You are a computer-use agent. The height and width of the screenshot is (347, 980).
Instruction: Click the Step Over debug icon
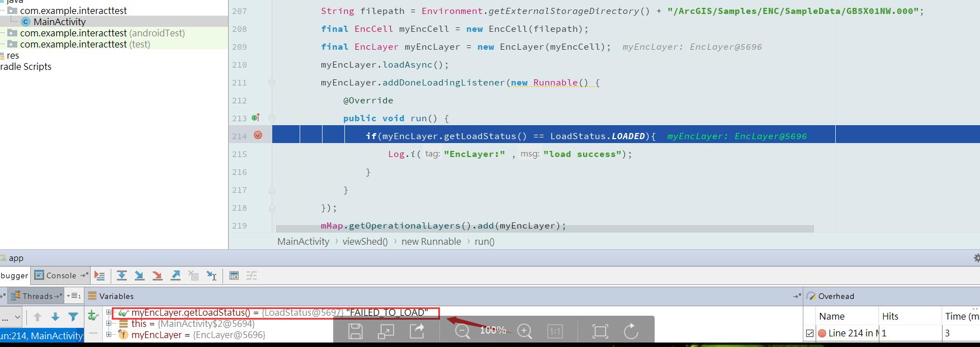coord(122,275)
